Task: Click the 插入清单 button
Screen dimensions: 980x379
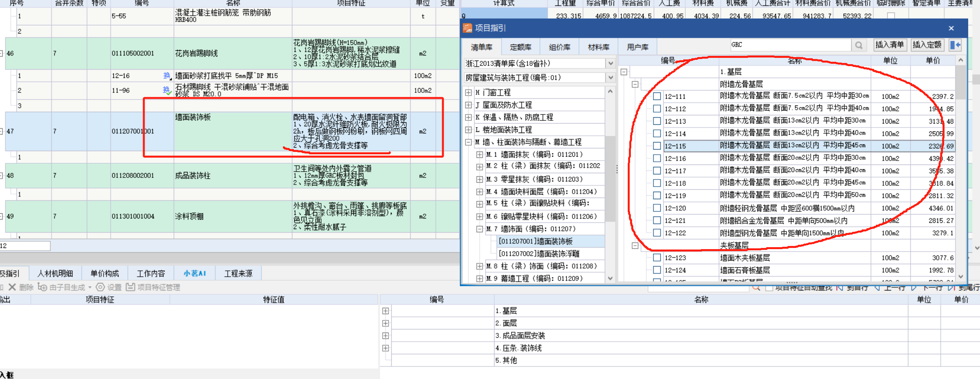Action: coord(889,45)
